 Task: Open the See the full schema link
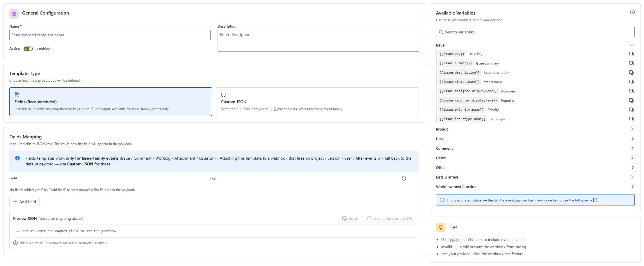(580, 200)
